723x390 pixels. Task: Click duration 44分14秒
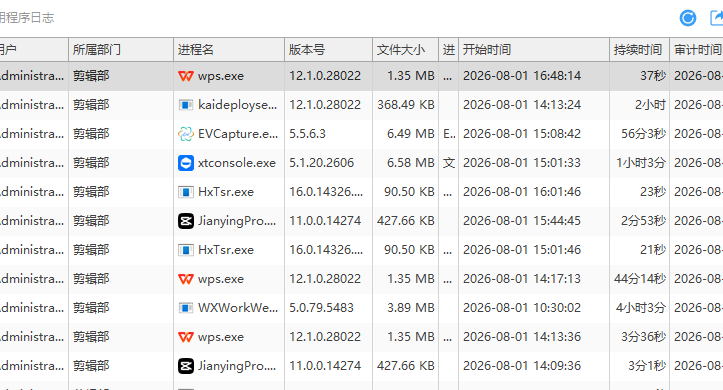pos(640,279)
